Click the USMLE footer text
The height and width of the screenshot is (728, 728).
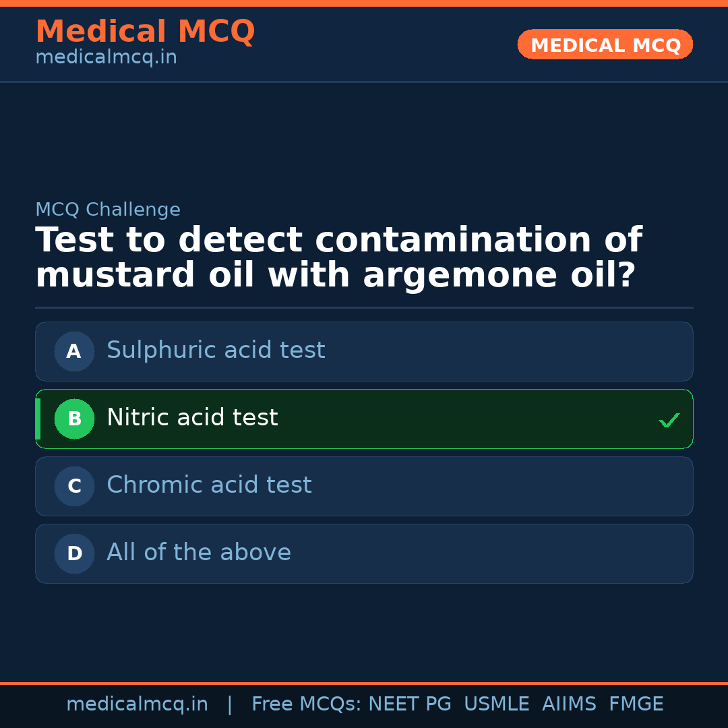[497, 704]
